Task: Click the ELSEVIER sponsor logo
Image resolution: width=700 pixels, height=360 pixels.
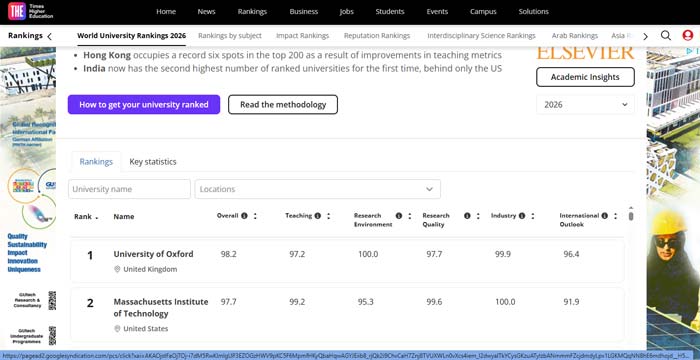Action: point(585,54)
